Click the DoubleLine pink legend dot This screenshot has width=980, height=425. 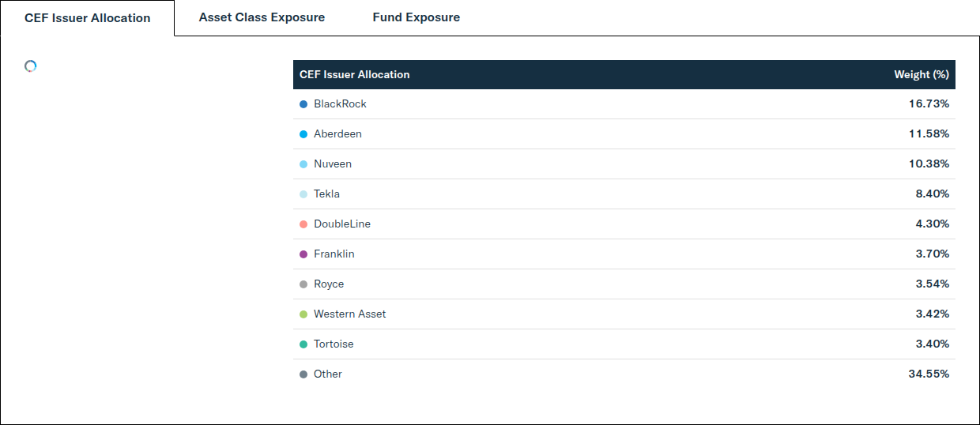[x=303, y=224]
